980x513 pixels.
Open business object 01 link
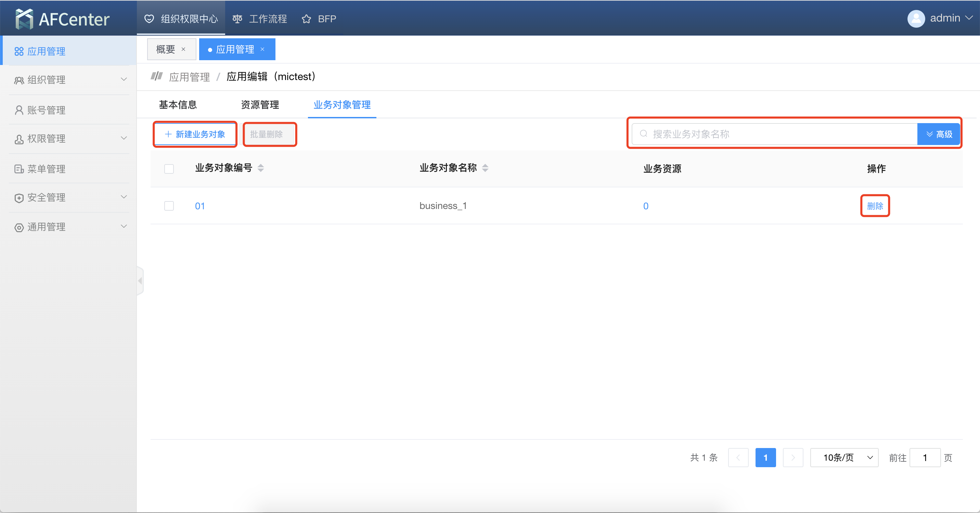[x=200, y=206]
